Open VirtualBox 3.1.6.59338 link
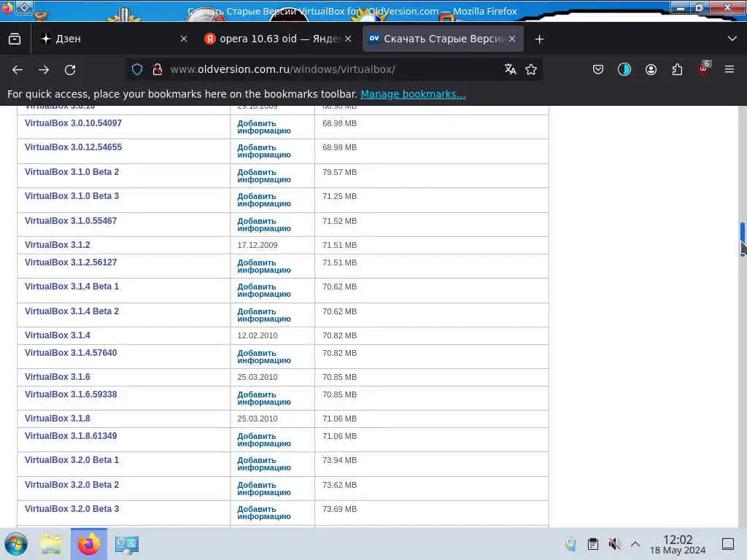This screenshot has width=747, height=560. (x=71, y=394)
